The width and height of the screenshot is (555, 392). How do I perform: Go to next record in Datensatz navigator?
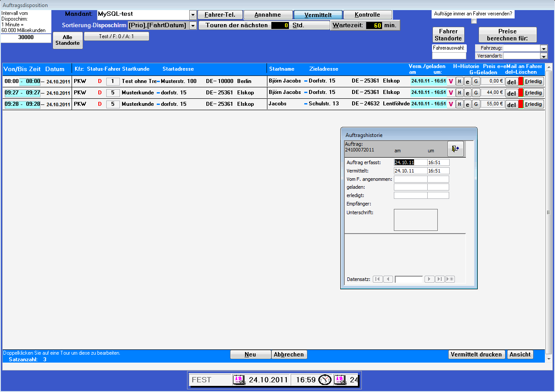(429, 279)
